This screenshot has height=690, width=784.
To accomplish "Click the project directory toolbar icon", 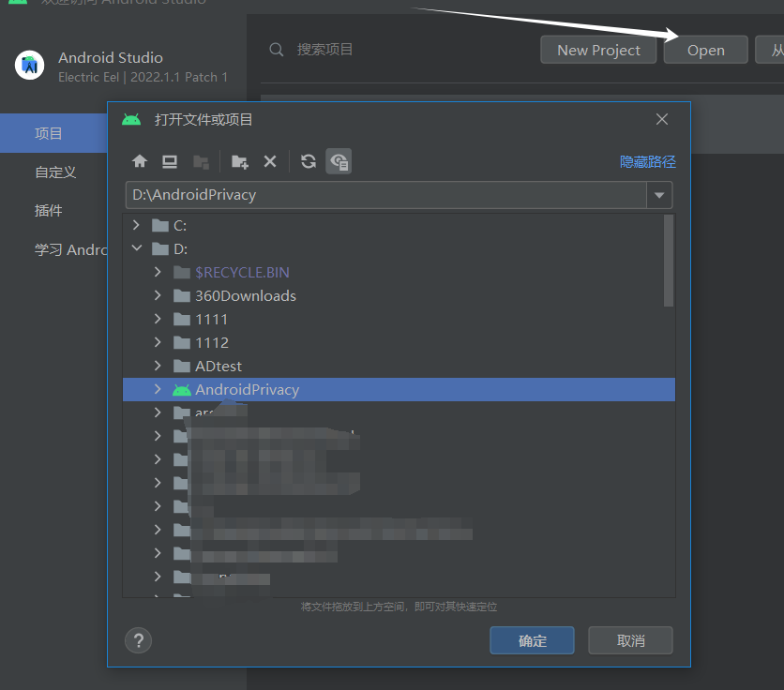I will 201,161.
